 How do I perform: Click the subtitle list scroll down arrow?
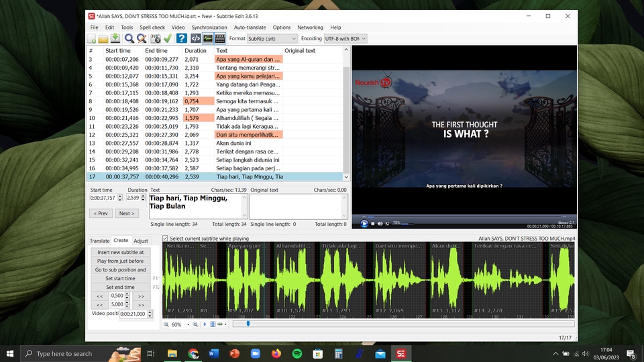click(346, 177)
